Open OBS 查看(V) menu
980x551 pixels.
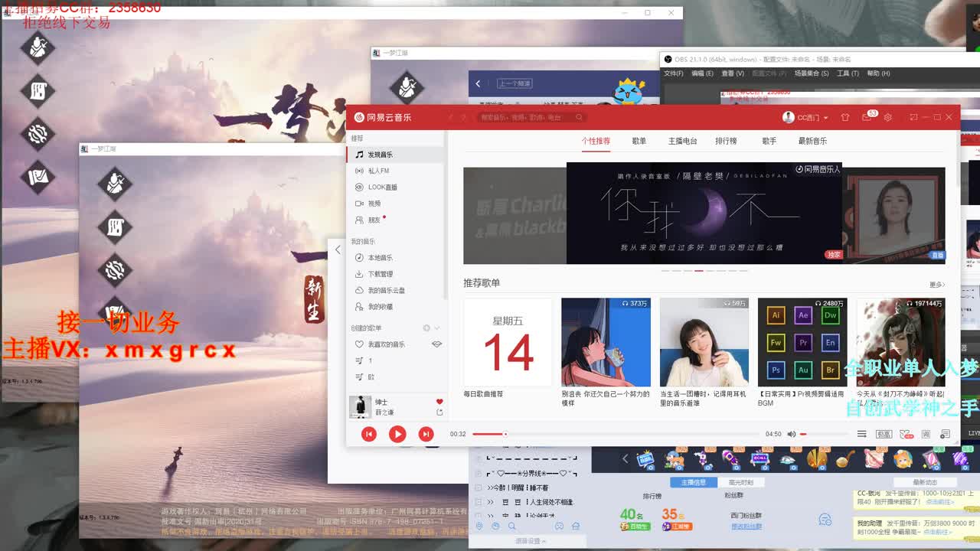point(733,73)
